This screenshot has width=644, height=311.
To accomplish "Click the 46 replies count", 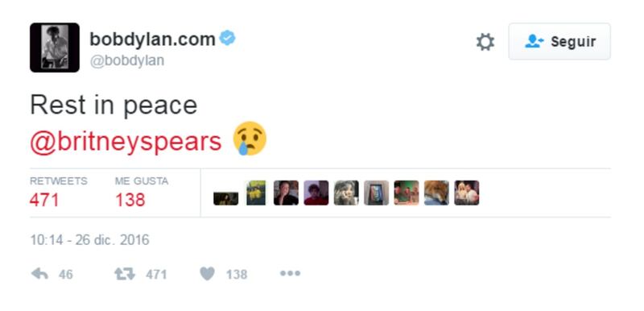I will pos(66,274).
